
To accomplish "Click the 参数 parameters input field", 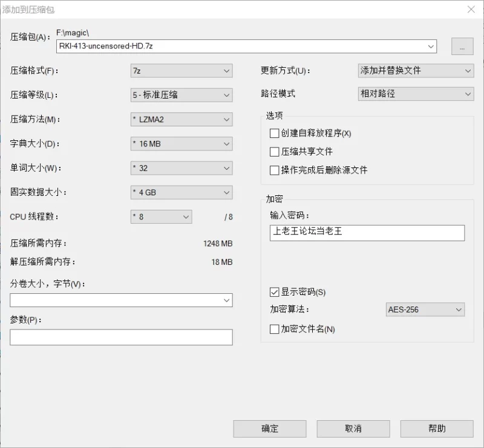I will [x=121, y=337].
